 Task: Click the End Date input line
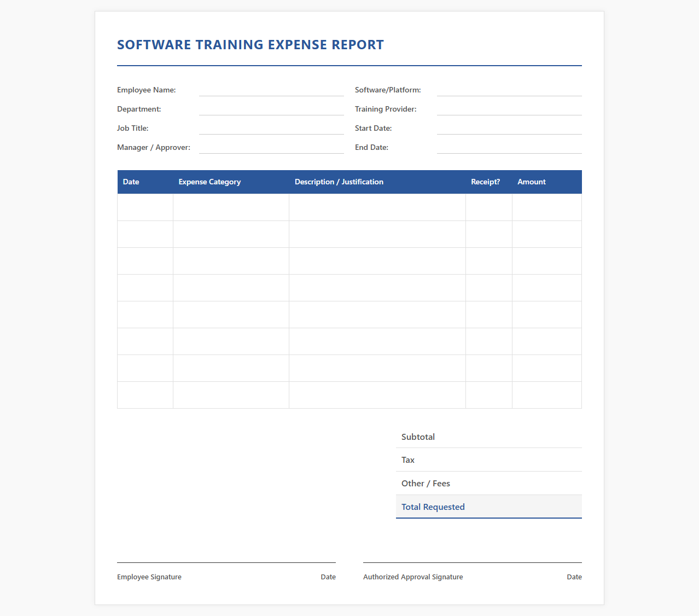509,148
